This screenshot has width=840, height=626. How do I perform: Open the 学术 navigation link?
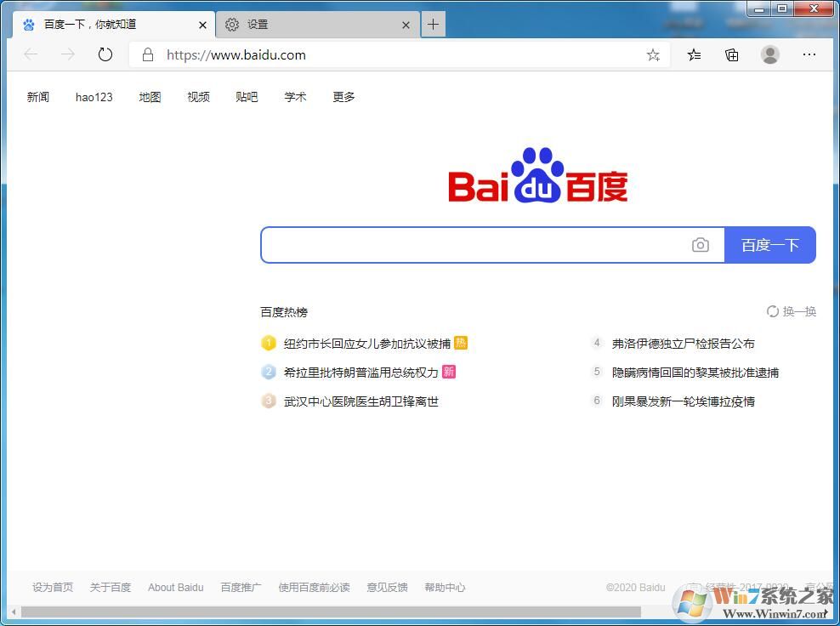[x=295, y=97]
